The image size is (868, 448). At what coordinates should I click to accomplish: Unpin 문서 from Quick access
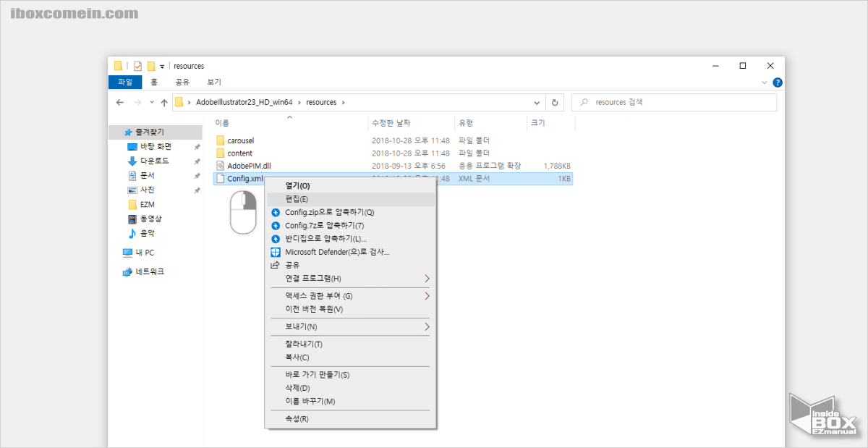pyautogui.click(x=196, y=174)
